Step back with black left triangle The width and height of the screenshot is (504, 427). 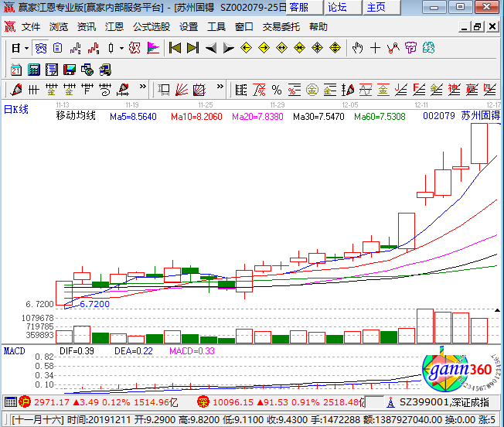point(211,49)
